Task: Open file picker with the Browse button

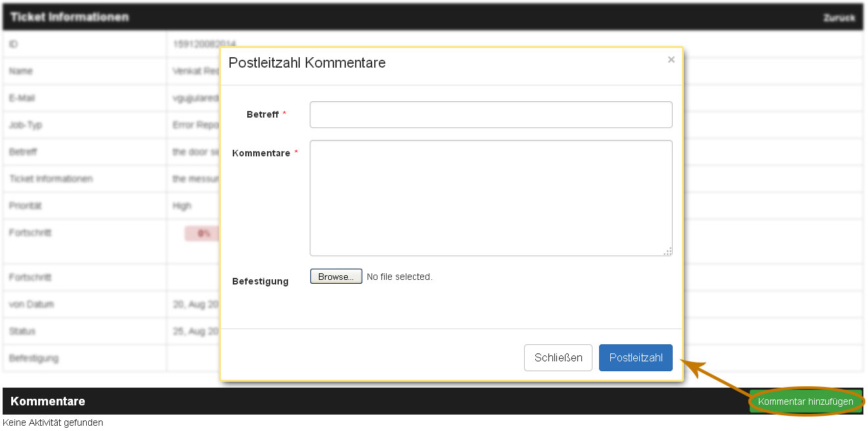Action: 335,276
